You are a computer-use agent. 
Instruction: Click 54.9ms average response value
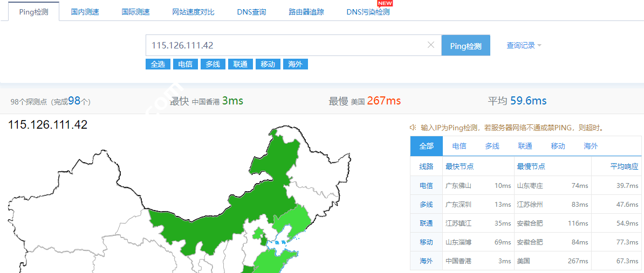628,223
